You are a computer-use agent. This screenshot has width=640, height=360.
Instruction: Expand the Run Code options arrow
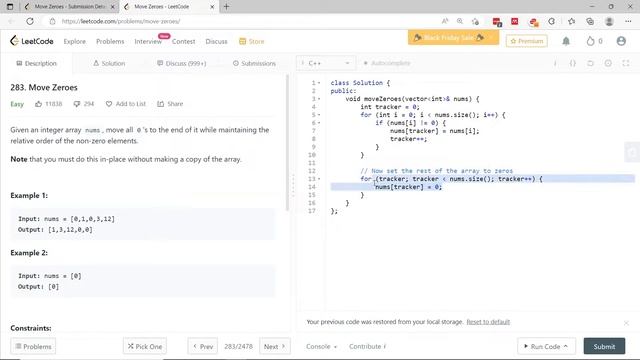[566, 346]
